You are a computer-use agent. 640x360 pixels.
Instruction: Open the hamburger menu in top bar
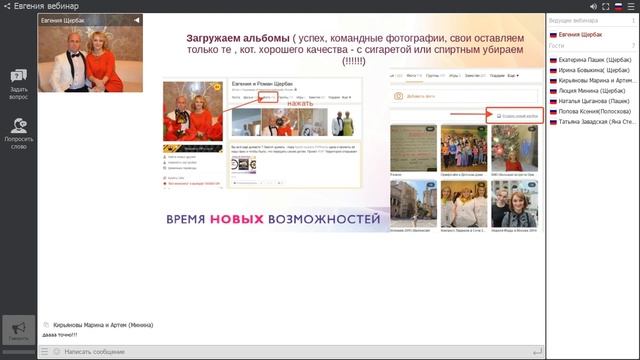point(631,7)
